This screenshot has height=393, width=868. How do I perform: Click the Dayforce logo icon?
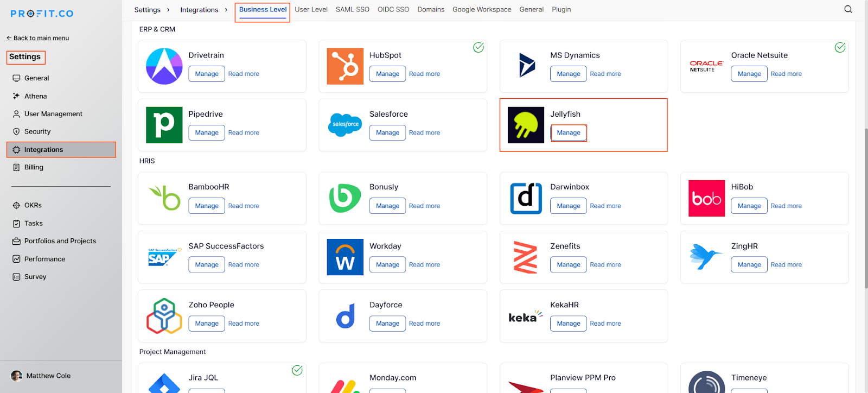(x=346, y=316)
